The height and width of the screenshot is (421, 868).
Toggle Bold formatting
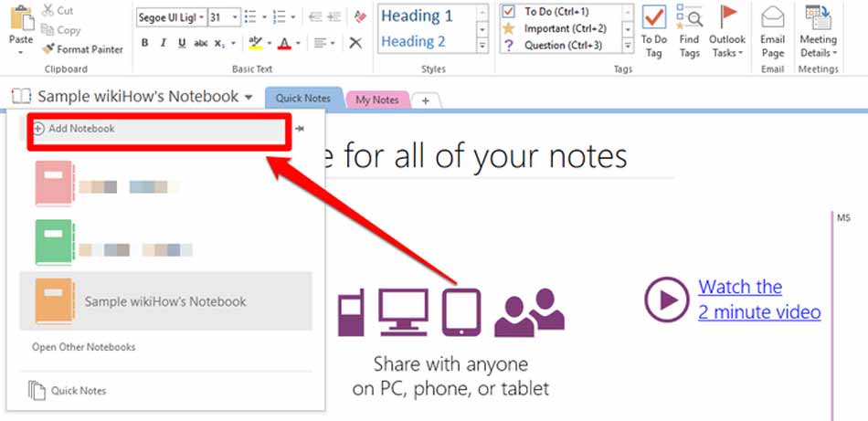tap(144, 43)
